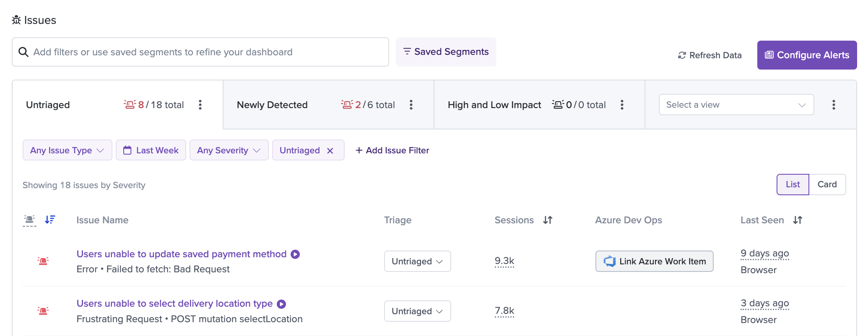Click Add Issue Filter

click(392, 150)
